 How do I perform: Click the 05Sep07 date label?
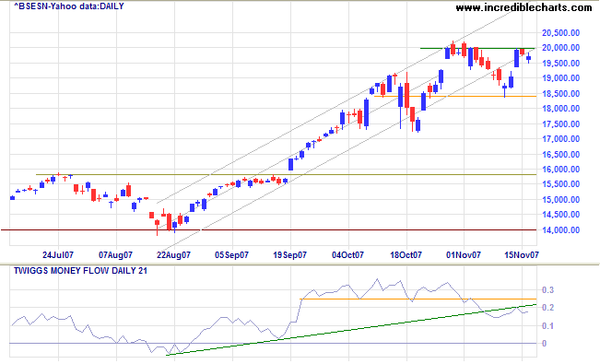231,255
